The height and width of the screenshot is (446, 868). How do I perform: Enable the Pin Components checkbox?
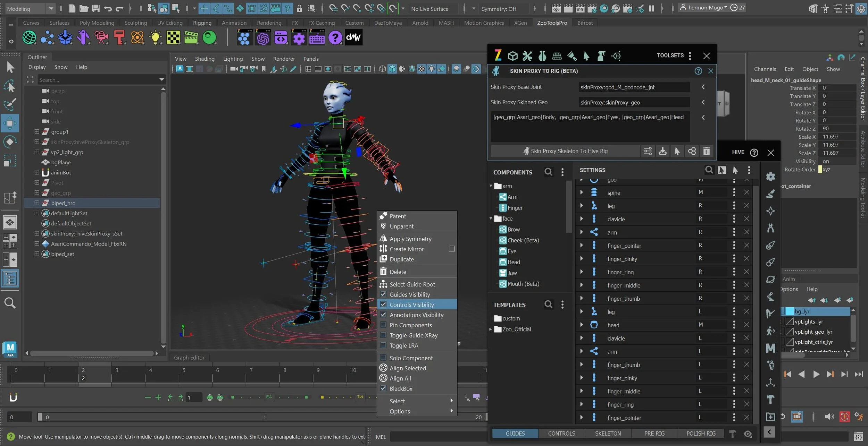(383, 325)
